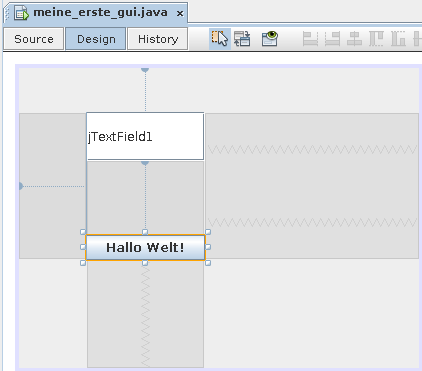Open Preview Design with the eye icon
This screenshot has width=422, height=371.
point(270,39)
